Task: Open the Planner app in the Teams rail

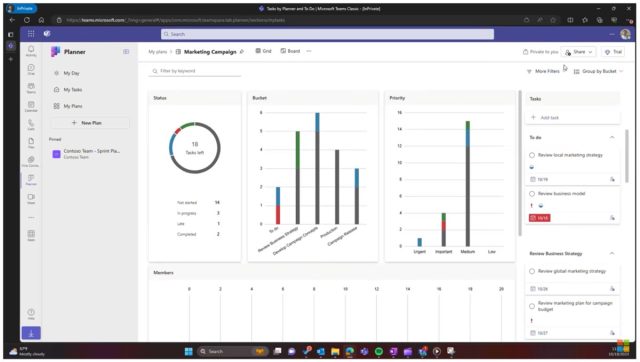Action: [31, 180]
